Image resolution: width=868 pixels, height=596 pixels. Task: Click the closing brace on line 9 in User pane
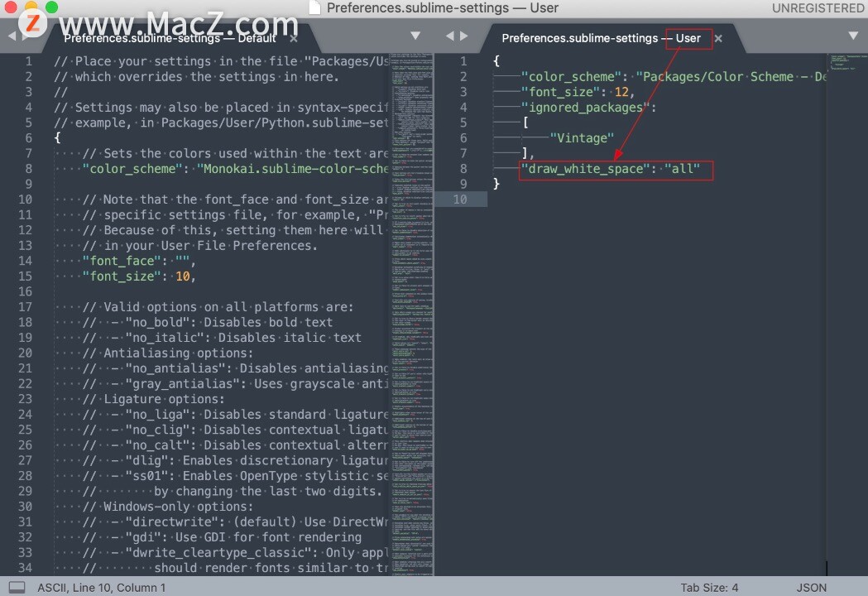click(x=496, y=184)
